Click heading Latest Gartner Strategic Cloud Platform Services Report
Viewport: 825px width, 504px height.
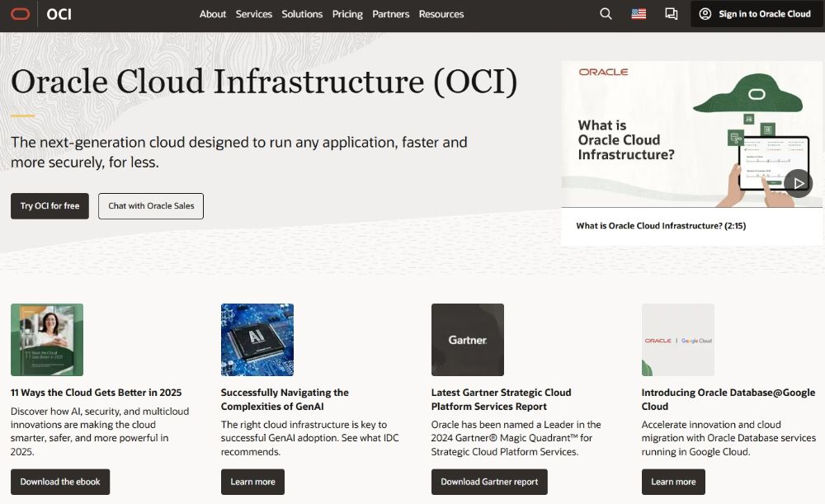[501, 399]
